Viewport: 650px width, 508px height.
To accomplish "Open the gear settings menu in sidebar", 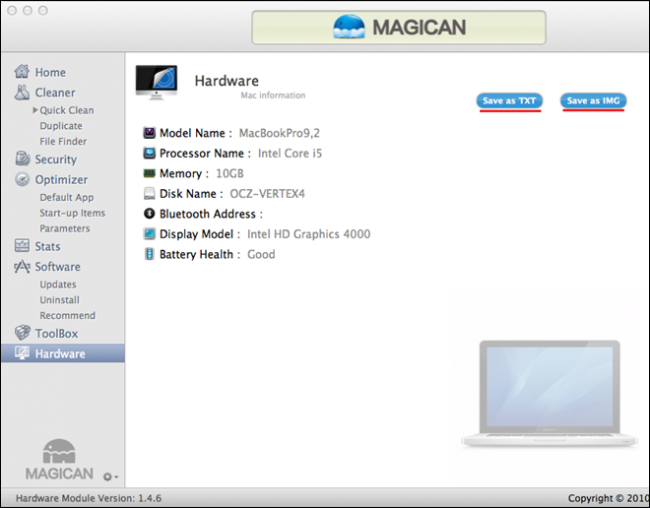I will coord(110,477).
